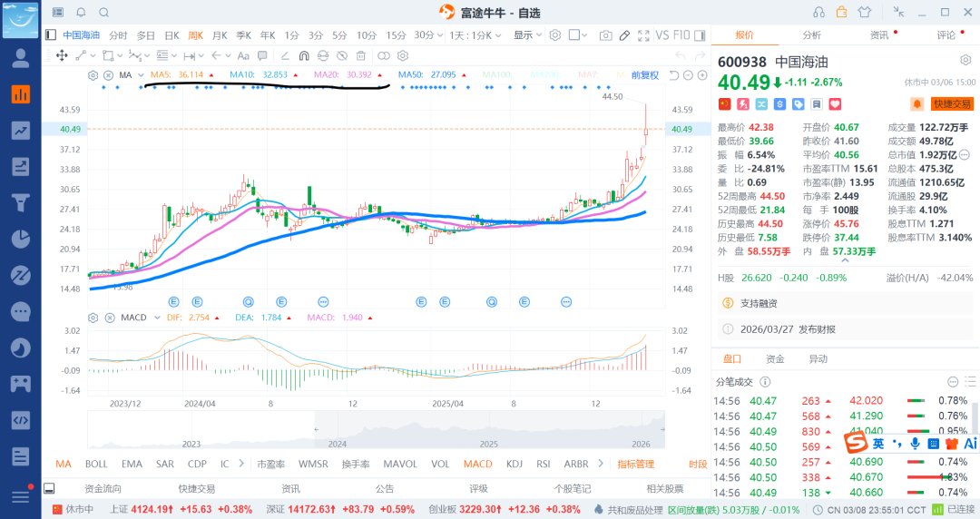
Task: Hide drawings with the crossed-eye icon
Action: 340,55
